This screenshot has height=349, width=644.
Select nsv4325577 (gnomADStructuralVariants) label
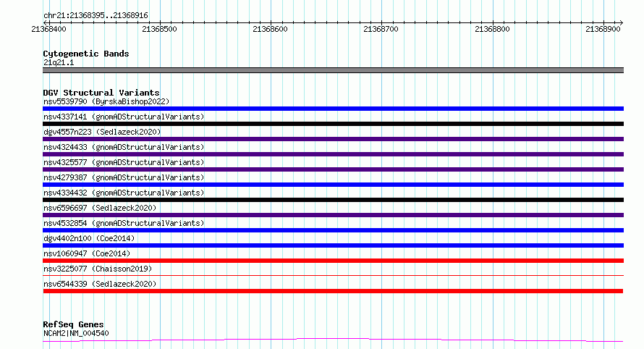[124, 162]
